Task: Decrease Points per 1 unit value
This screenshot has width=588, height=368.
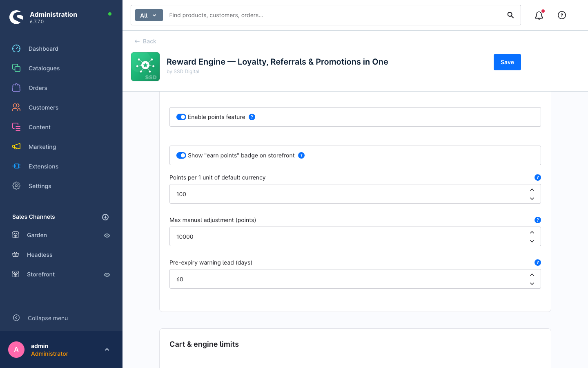Action: click(x=532, y=199)
